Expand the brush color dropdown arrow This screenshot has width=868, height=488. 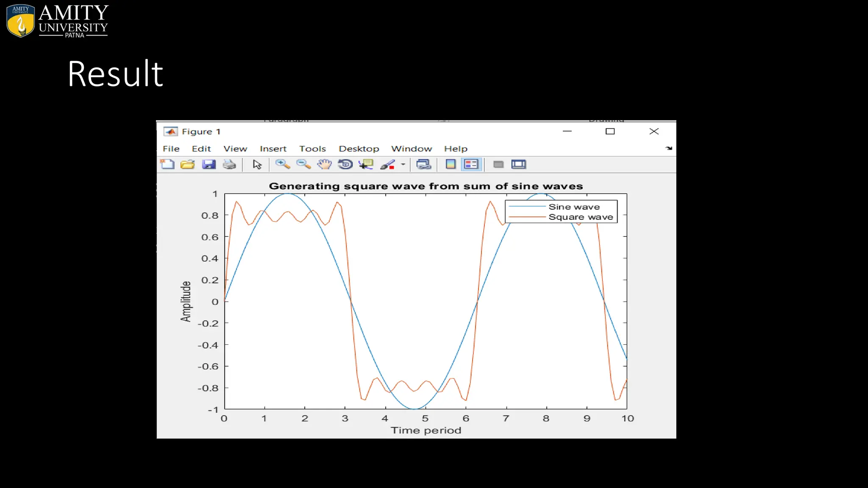tap(403, 164)
